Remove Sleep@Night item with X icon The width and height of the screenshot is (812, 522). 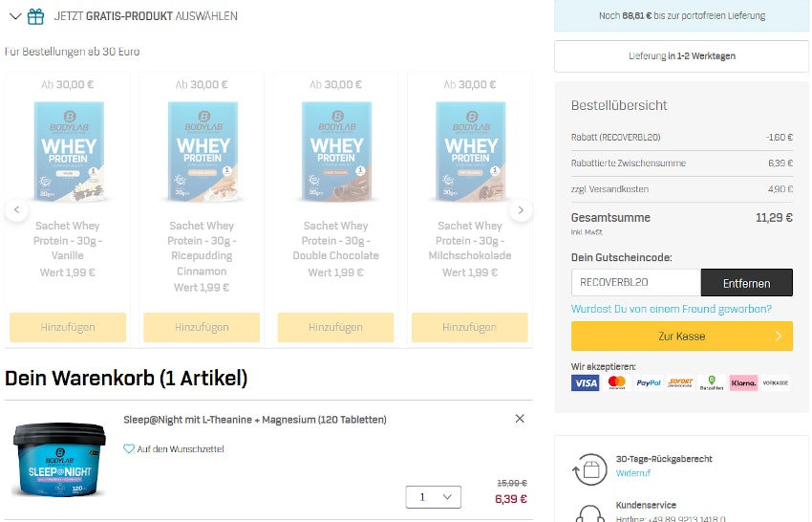point(520,419)
